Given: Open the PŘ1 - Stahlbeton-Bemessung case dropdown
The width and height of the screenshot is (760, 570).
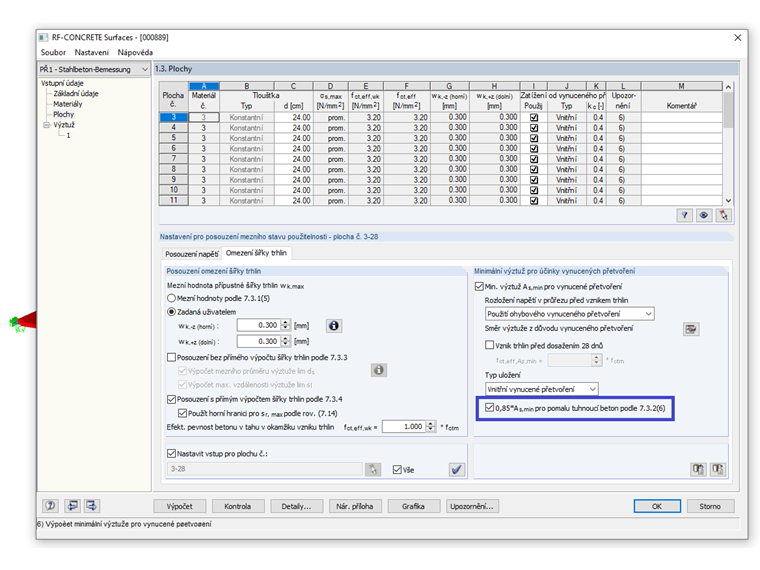Looking at the screenshot, I should tap(94, 69).
